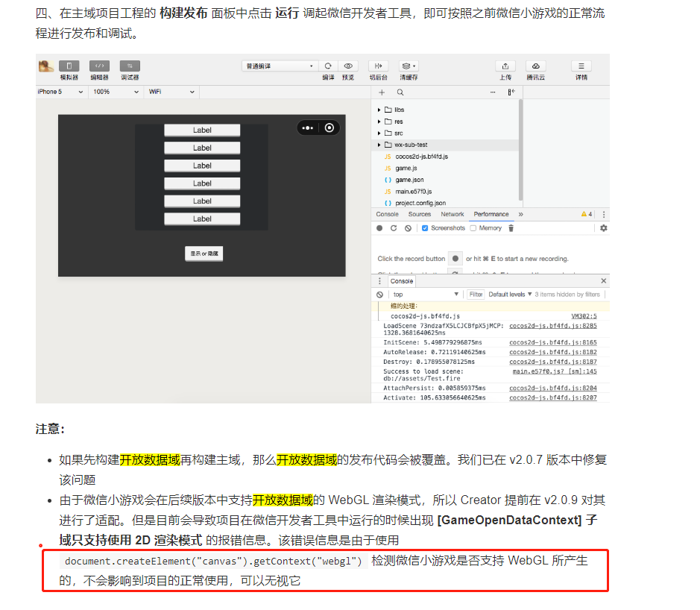The height and width of the screenshot is (610, 700).
Task: Switch to the top Console tab in devtools
Action: 387,214
